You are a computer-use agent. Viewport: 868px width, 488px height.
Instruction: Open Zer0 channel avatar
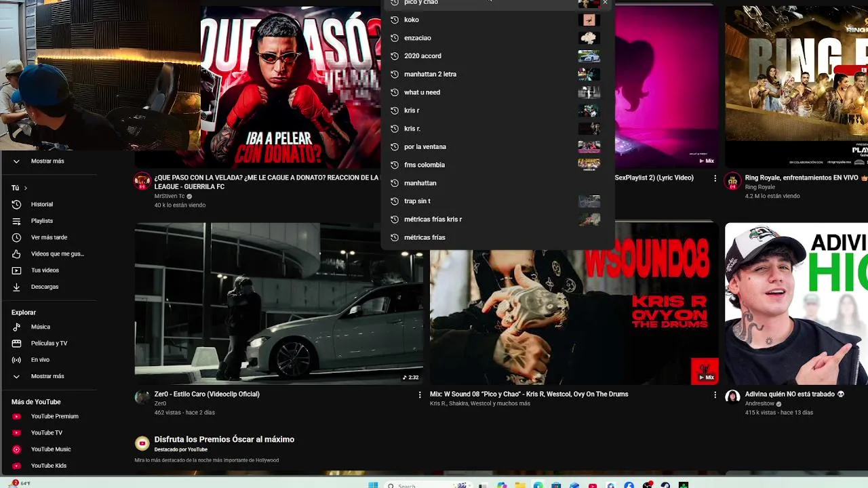142,397
